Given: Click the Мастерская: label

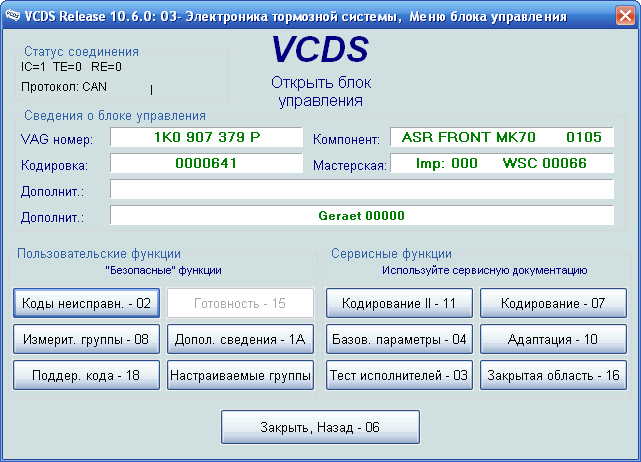Looking at the screenshot, I should [350, 166].
